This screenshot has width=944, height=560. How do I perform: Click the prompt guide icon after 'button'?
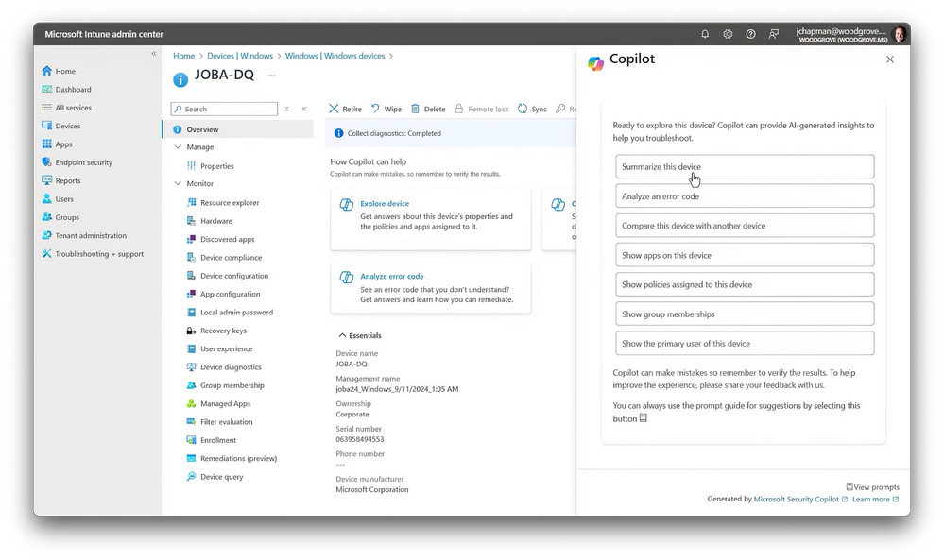(x=643, y=418)
